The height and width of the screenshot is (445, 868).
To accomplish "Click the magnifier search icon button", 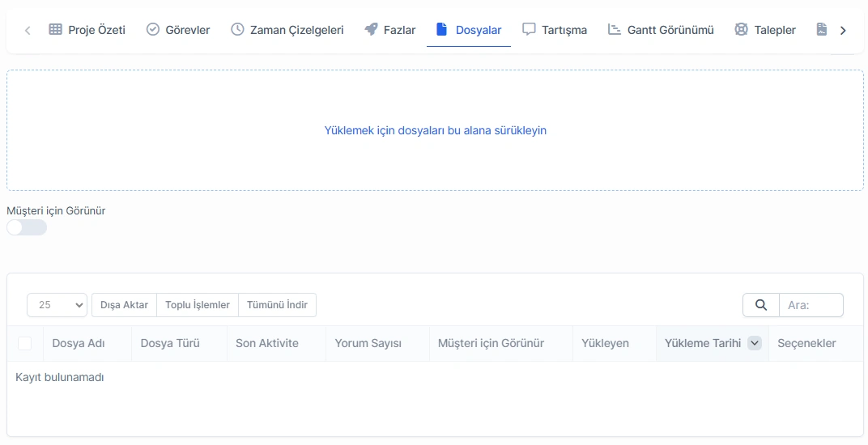I will 761,305.
